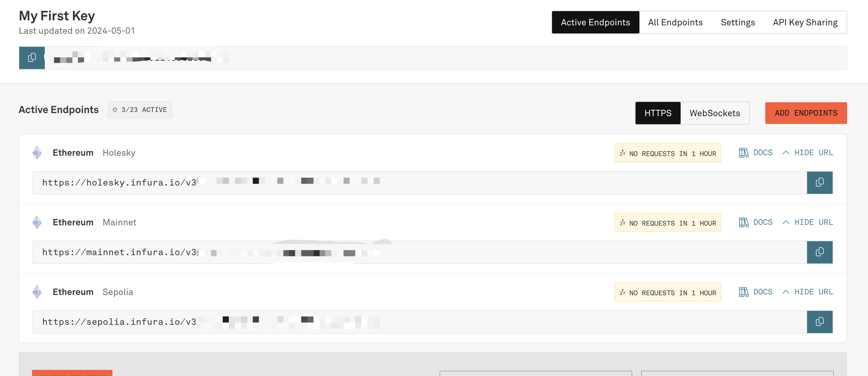Image resolution: width=868 pixels, height=376 pixels.
Task: Expand the 3/23 ACTIVE endpoints indicator
Action: (139, 109)
